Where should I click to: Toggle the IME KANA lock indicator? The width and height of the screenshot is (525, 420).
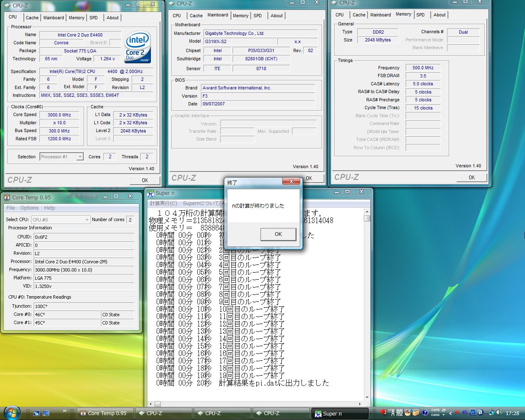pos(435,415)
